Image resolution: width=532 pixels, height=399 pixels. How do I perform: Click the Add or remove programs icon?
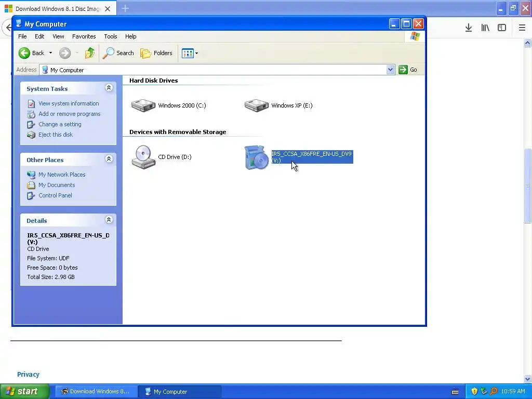pos(31,114)
